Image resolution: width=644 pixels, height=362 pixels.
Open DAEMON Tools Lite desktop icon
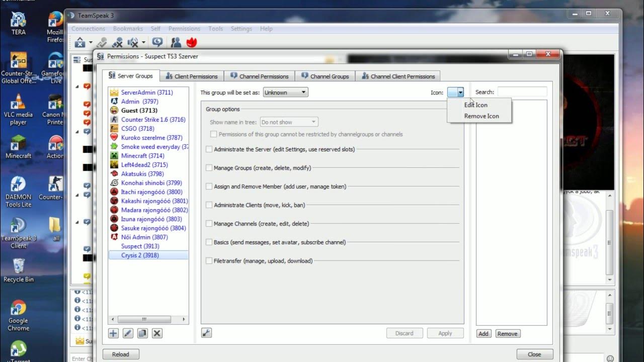[x=19, y=193]
